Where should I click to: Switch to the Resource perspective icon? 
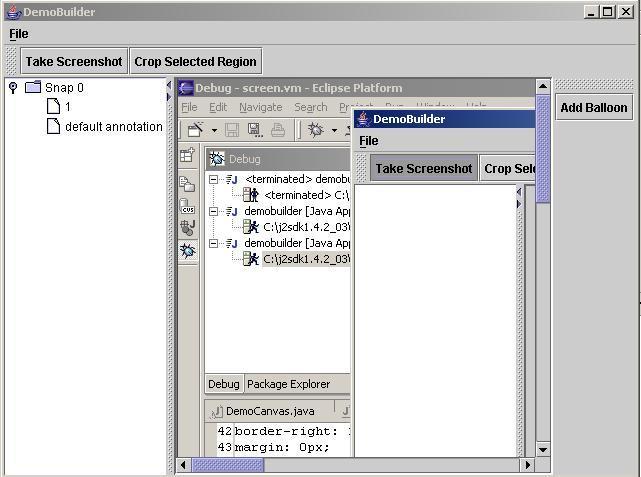coord(188,184)
